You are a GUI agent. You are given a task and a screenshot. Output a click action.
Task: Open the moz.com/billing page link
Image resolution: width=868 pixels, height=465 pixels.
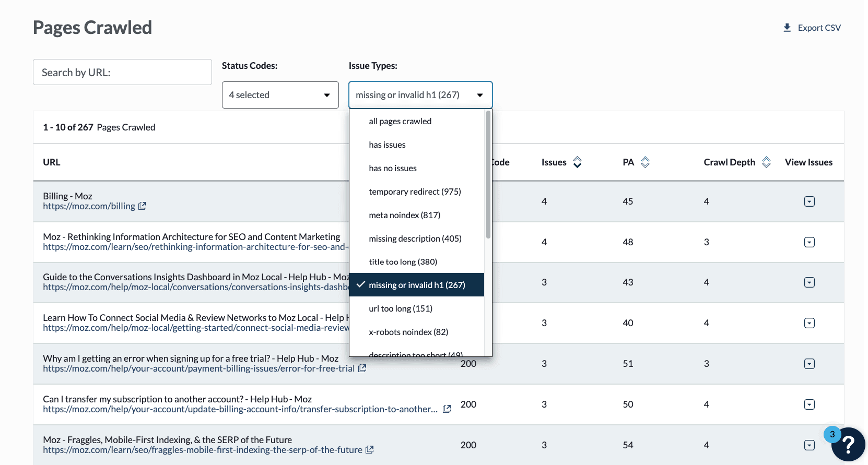point(89,206)
